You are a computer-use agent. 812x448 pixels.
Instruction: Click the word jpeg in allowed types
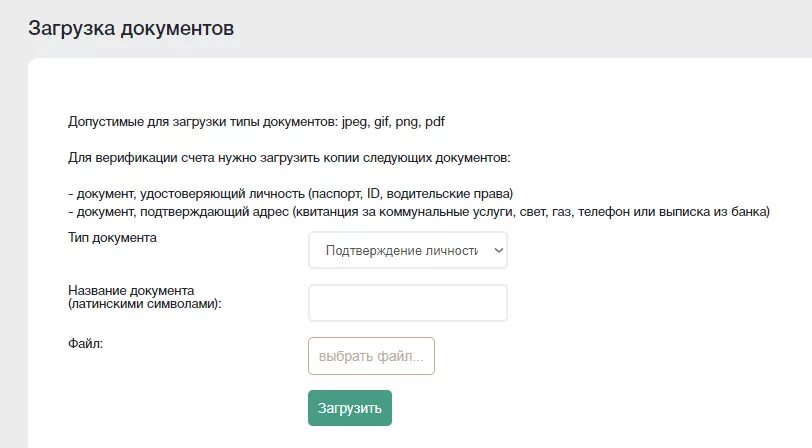click(x=355, y=122)
